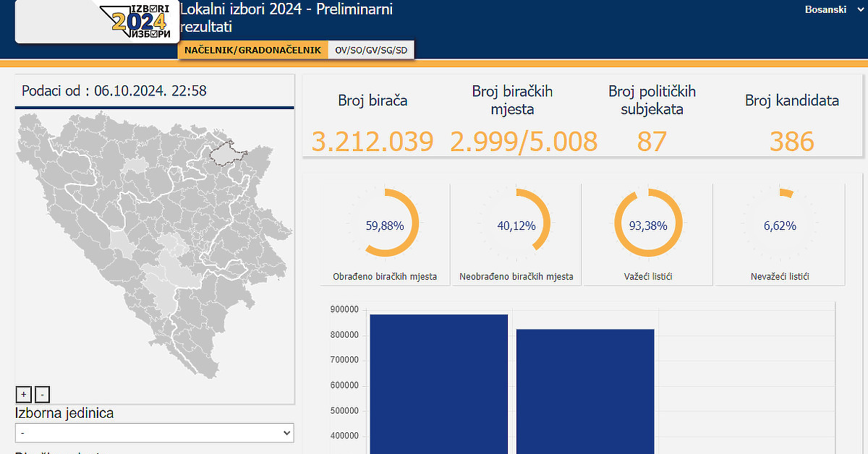Click the 40,12% unprocessed polling stations donut
Viewport: 868px width, 454px height.
pos(516,223)
